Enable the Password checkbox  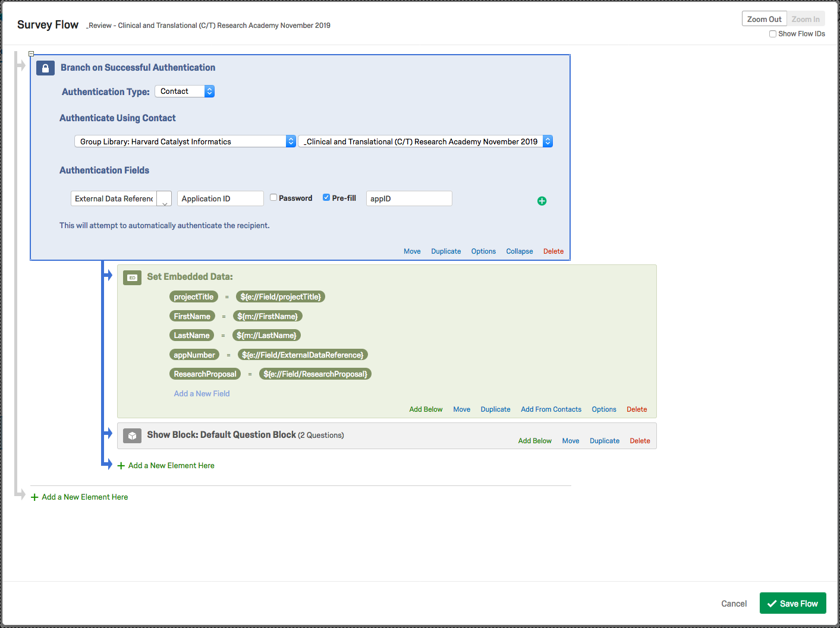[273, 197]
